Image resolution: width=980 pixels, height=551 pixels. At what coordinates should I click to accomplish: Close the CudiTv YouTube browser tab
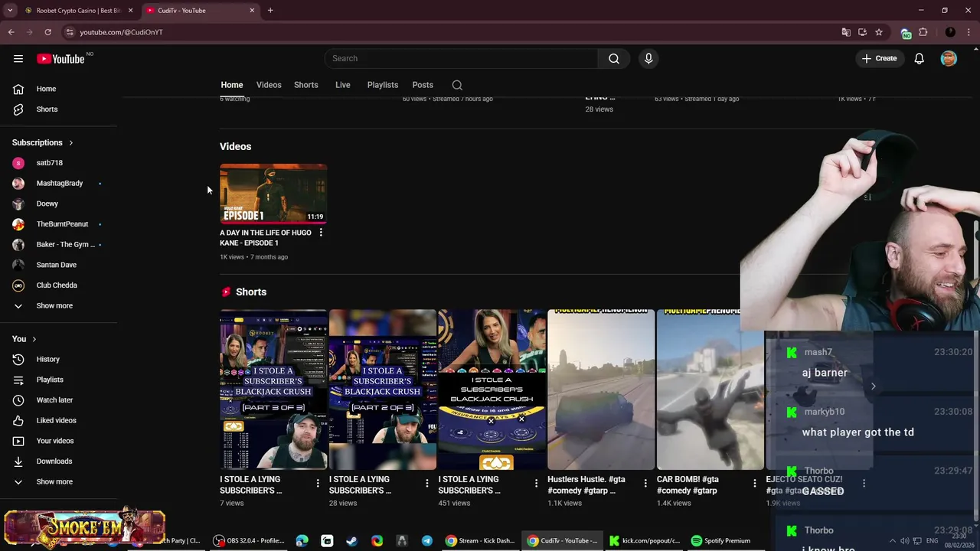(x=252, y=10)
